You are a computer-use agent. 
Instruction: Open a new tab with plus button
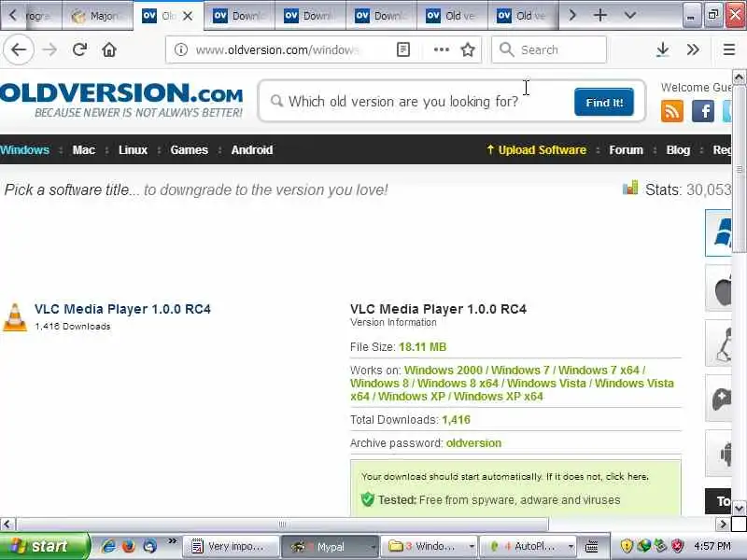coord(600,15)
